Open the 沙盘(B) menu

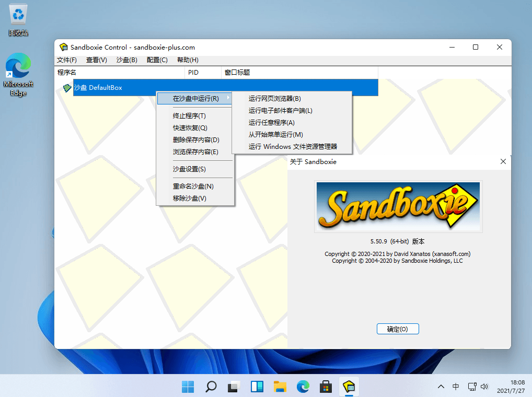coord(126,60)
